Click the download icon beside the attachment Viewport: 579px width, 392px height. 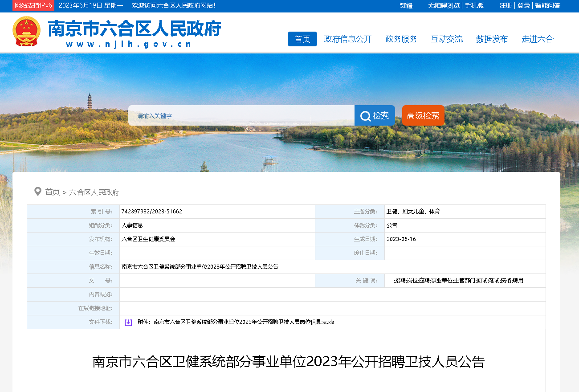(x=128, y=323)
